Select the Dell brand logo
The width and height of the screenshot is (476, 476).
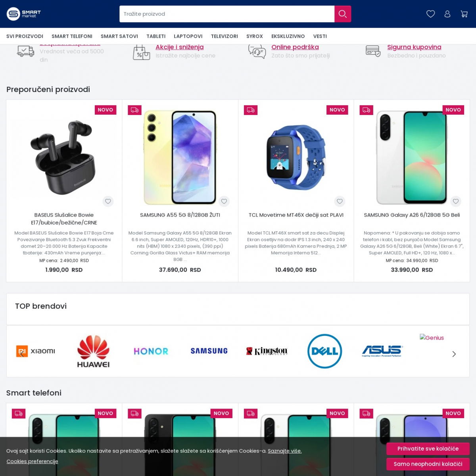[324, 351]
